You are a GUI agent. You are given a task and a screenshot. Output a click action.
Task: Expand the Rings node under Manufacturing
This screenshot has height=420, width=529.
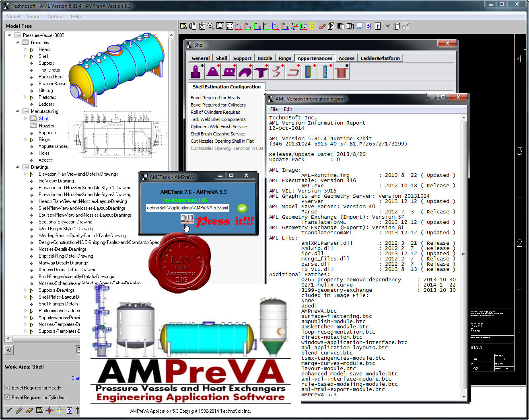pos(25,139)
